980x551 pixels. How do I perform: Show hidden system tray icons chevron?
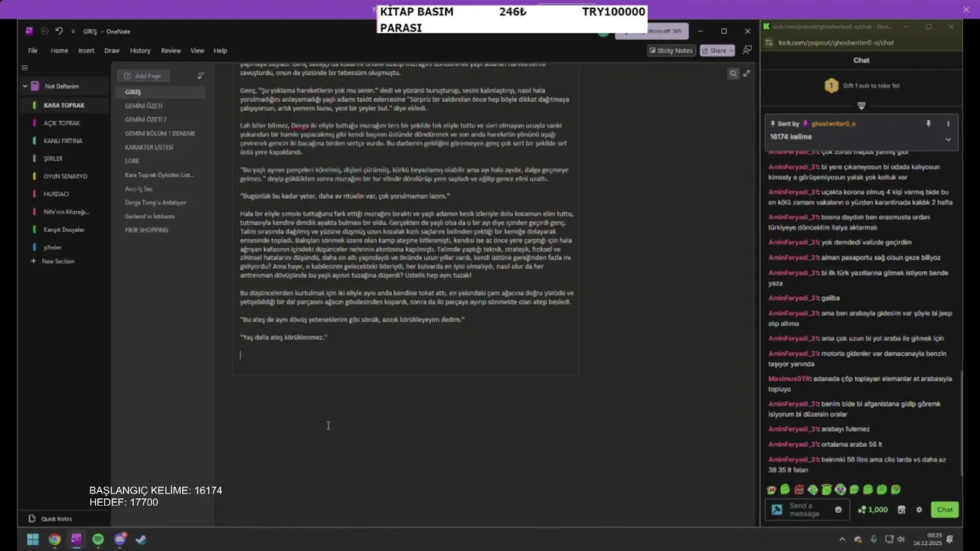842,540
